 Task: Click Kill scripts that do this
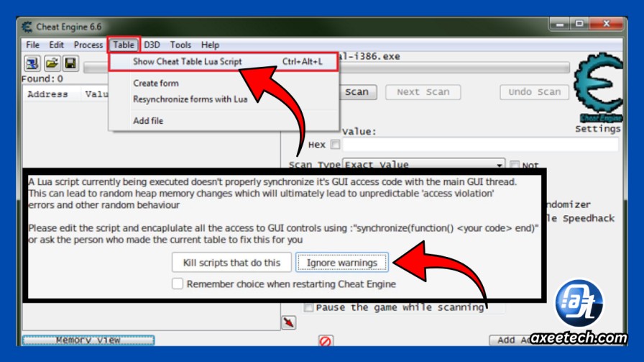[231, 263]
